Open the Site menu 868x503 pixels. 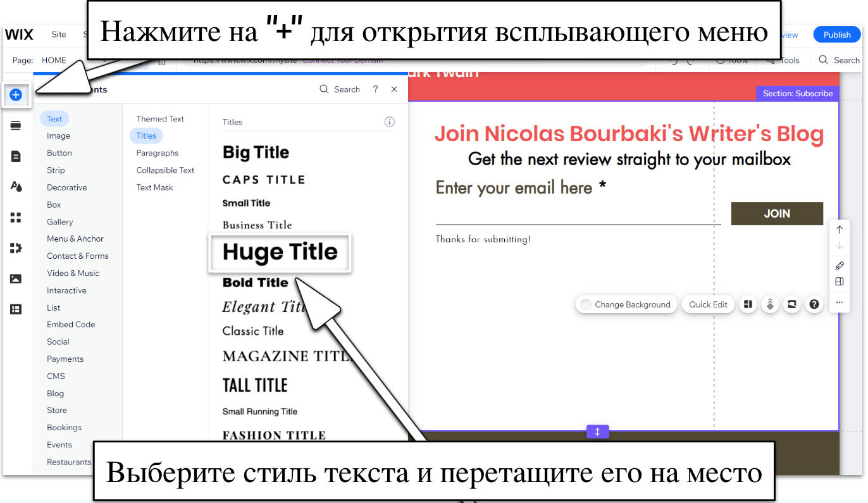click(58, 35)
